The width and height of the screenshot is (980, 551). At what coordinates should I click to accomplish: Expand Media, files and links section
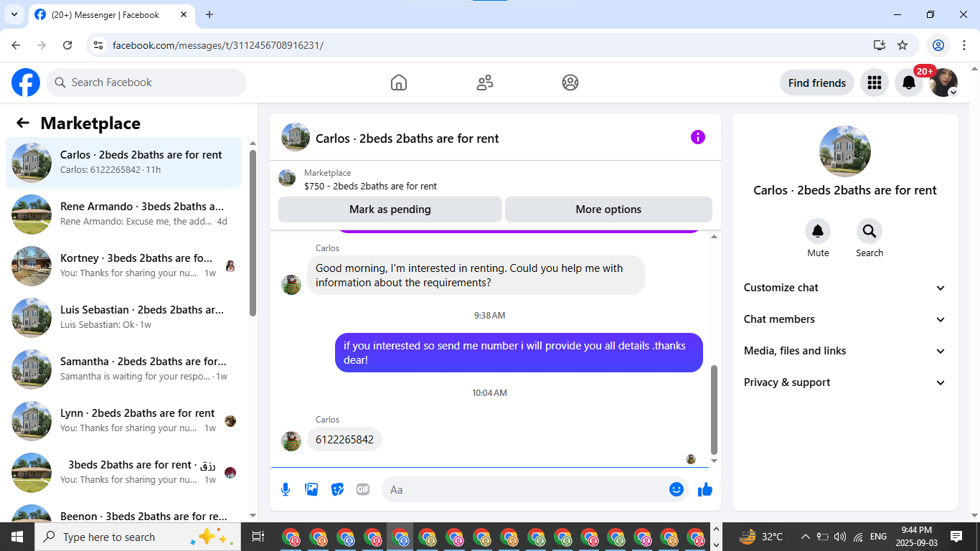point(845,351)
